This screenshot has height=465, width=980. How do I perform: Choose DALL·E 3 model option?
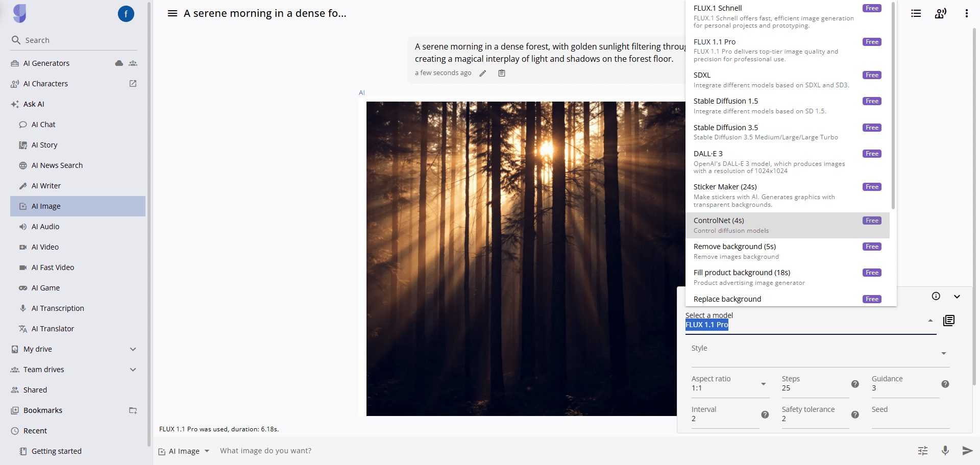tap(788, 162)
